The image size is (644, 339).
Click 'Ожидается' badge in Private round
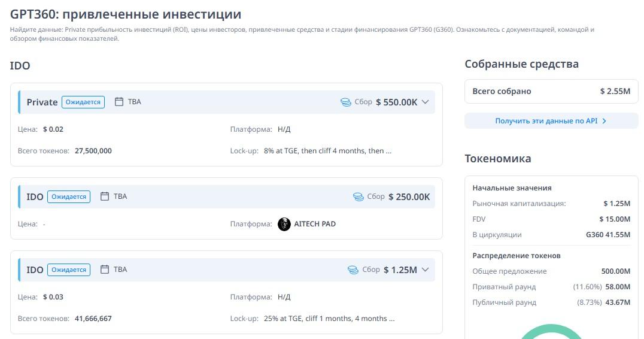(83, 102)
